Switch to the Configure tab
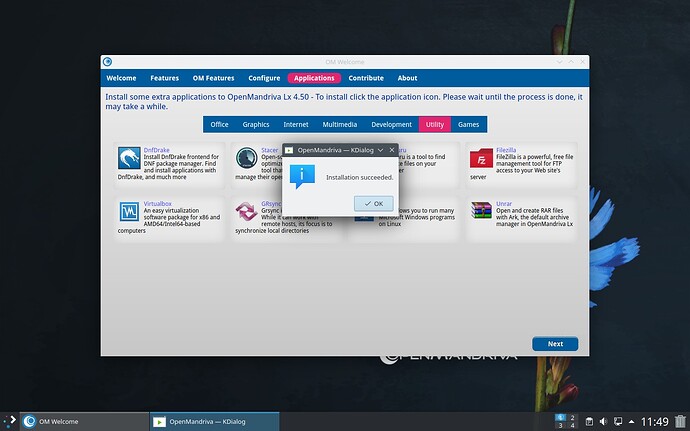Screen dimensions: 690x431 pos(264,78)
